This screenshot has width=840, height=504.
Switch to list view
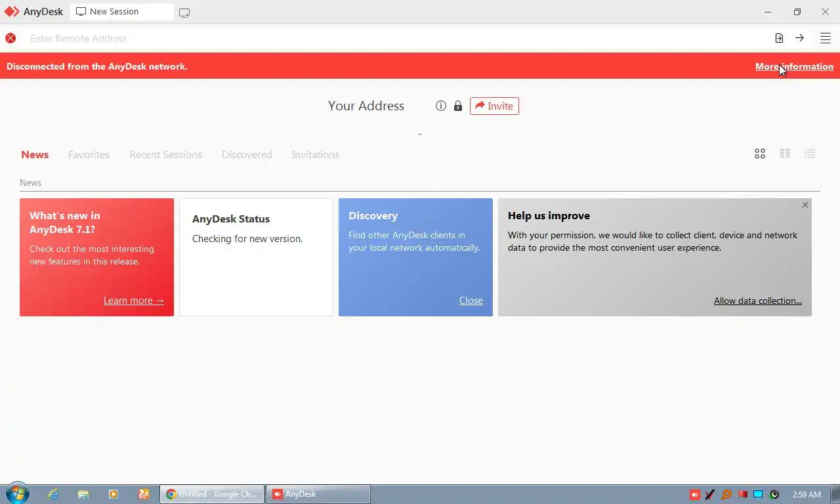(x=810, y=154)
